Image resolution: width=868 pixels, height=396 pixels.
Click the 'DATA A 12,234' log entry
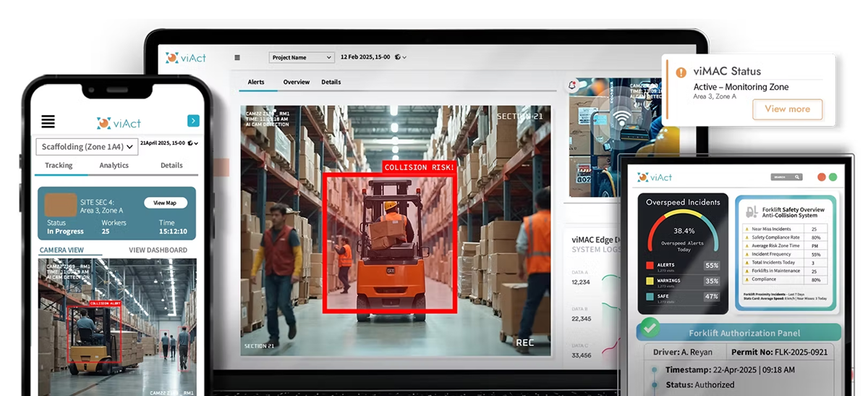[x=581, y=278]
